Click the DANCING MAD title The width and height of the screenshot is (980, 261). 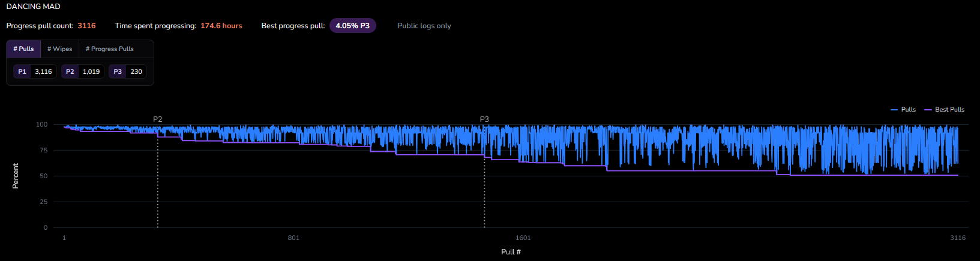coord(34,7)
